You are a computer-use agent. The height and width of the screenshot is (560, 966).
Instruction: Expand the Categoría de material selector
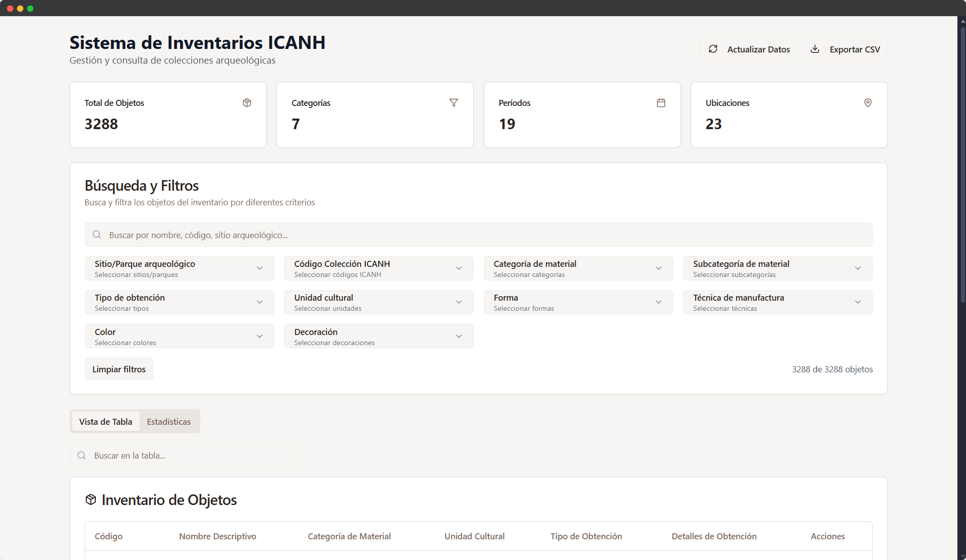[578, 268]
